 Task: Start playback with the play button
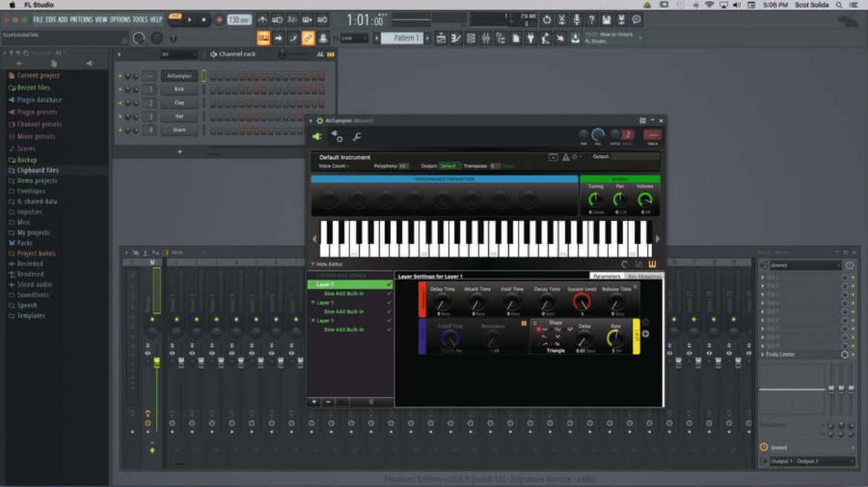(x=189, y=20)
